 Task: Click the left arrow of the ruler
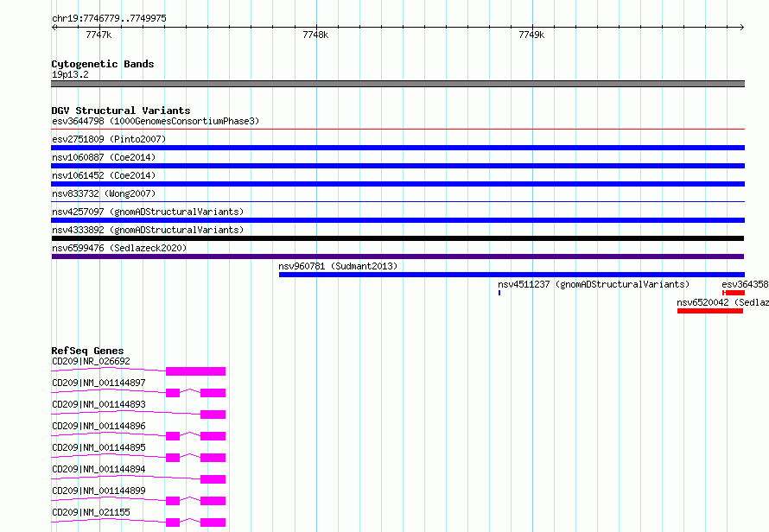tap(54, 27)
